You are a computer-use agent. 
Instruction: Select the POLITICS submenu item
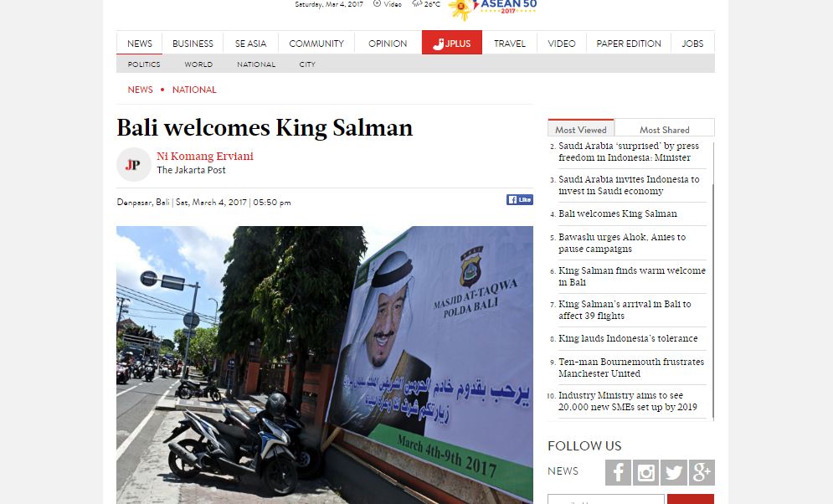[144, 64]
